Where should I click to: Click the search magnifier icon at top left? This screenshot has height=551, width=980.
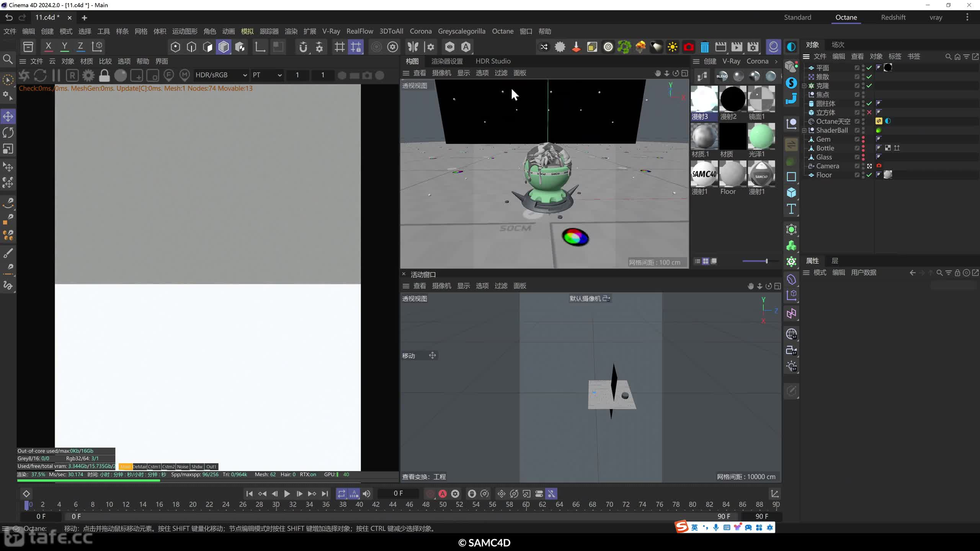[8, 59]
